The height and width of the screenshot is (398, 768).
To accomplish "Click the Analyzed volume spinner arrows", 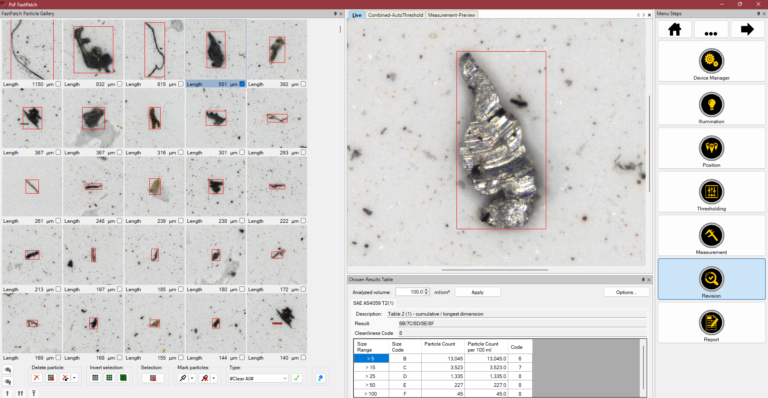I will click(427, 292).
